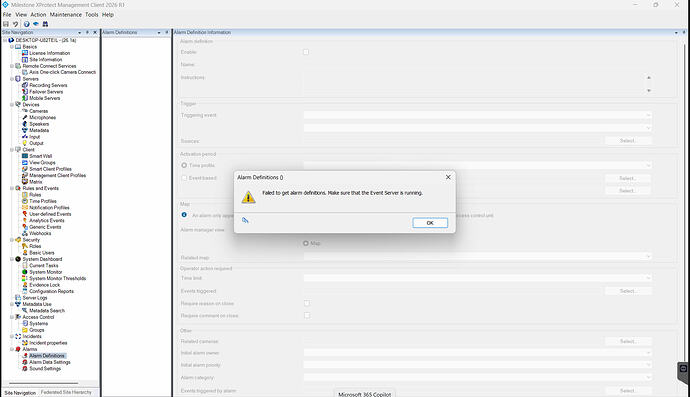Open the Sound Settings node icon
The image size is (690, 397).
click(x=25, y=368)
